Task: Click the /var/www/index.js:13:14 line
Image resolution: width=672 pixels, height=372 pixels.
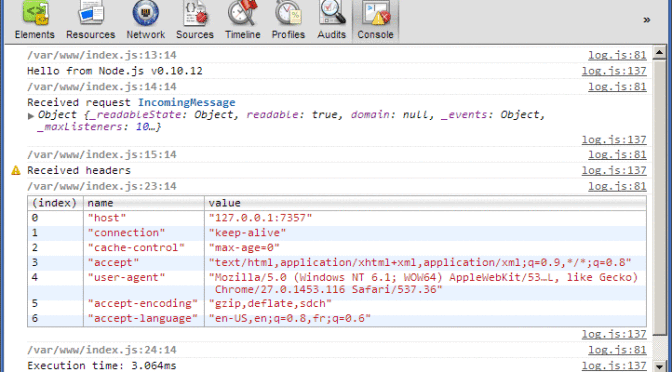Action: [102, 55]
